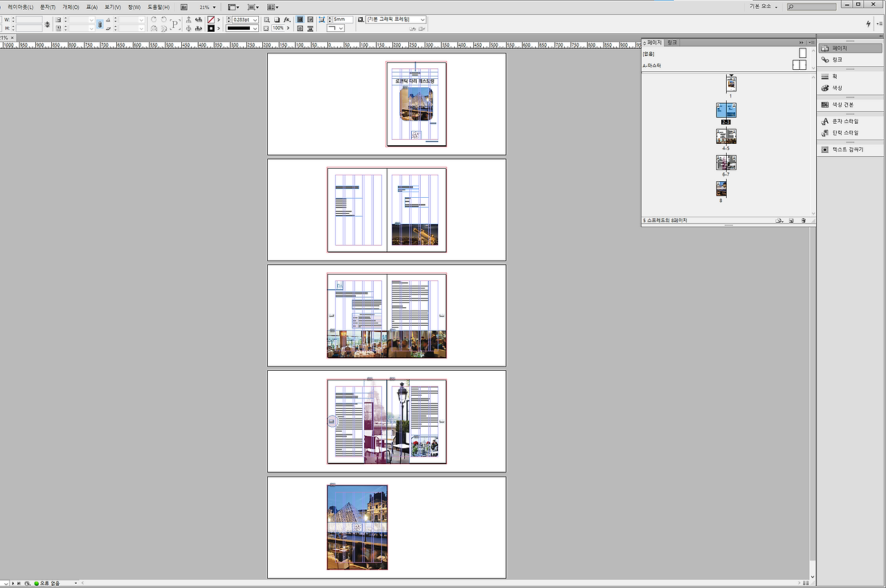Open the 색상 견본 (Swatches) panel
Viewport: 886px width, 588px height.
(x=851, y=104)
